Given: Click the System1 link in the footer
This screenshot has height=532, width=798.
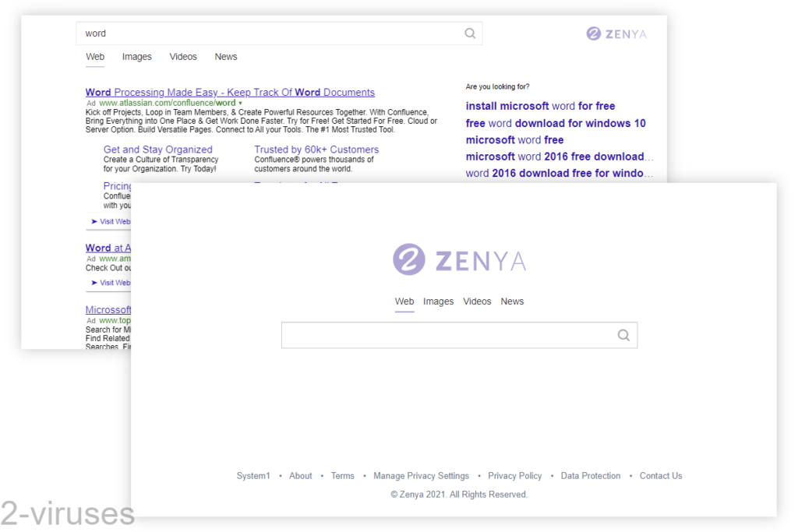Looking at the screenshot, I should (x=253, y=475).
